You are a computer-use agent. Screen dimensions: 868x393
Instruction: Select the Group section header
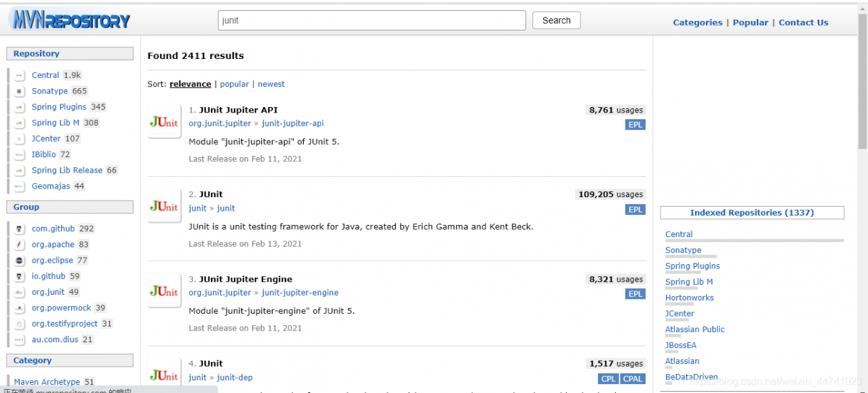tap(70, 207)
